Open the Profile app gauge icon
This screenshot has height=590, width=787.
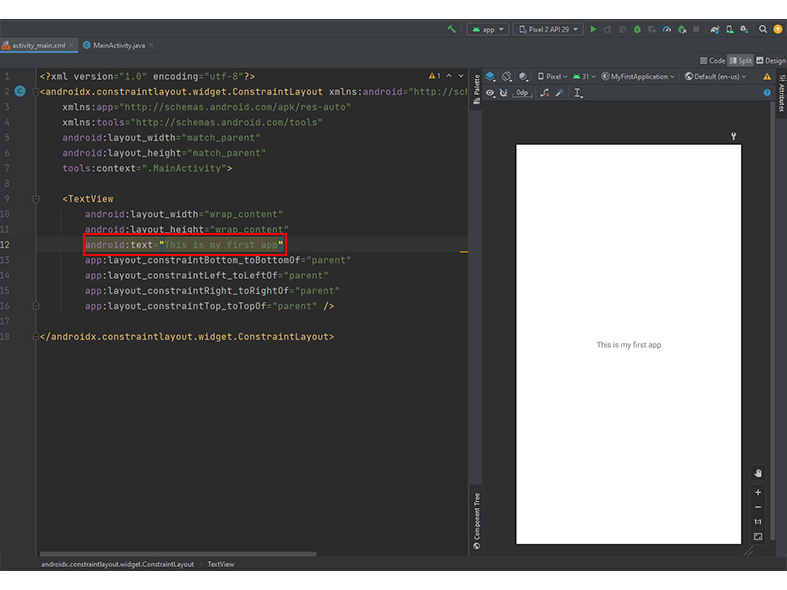pyautogui.click(x=667, y=30)
